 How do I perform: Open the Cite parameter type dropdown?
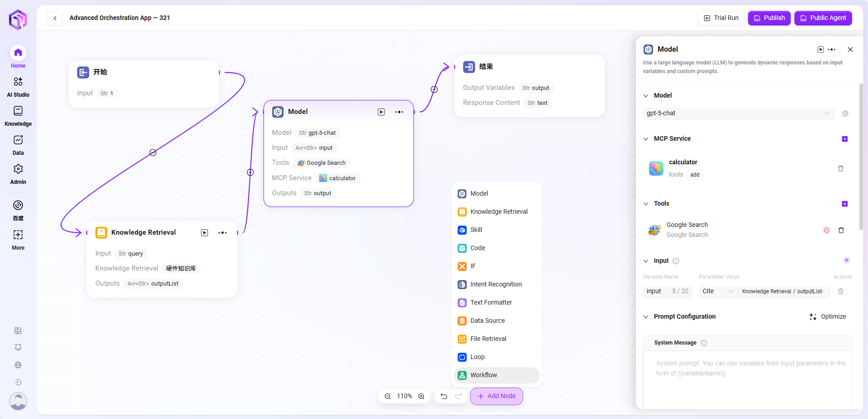718,291
